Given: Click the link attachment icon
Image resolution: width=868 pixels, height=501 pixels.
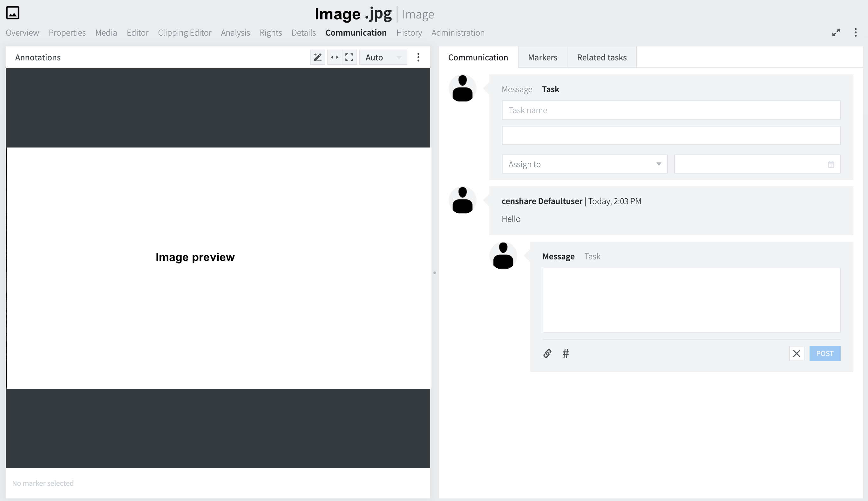Looking at the screenshot, I should click(x=547, y=353).
